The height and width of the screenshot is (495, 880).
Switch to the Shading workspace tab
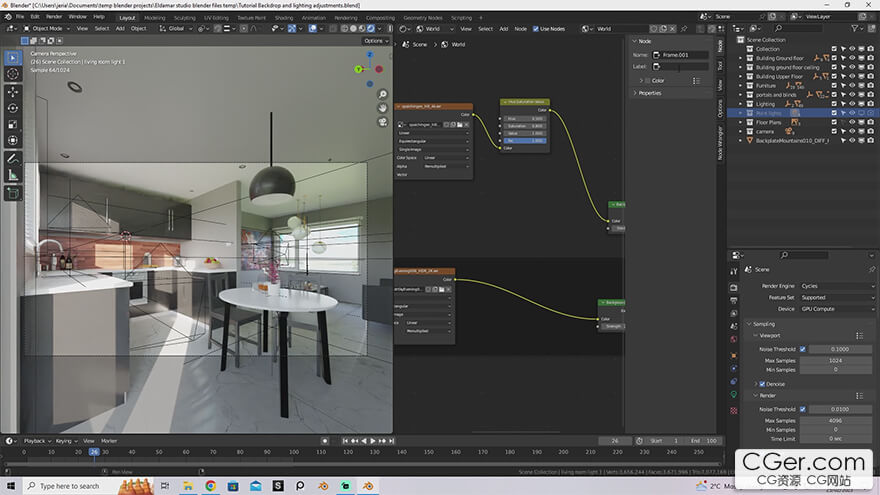pos(284,18)
